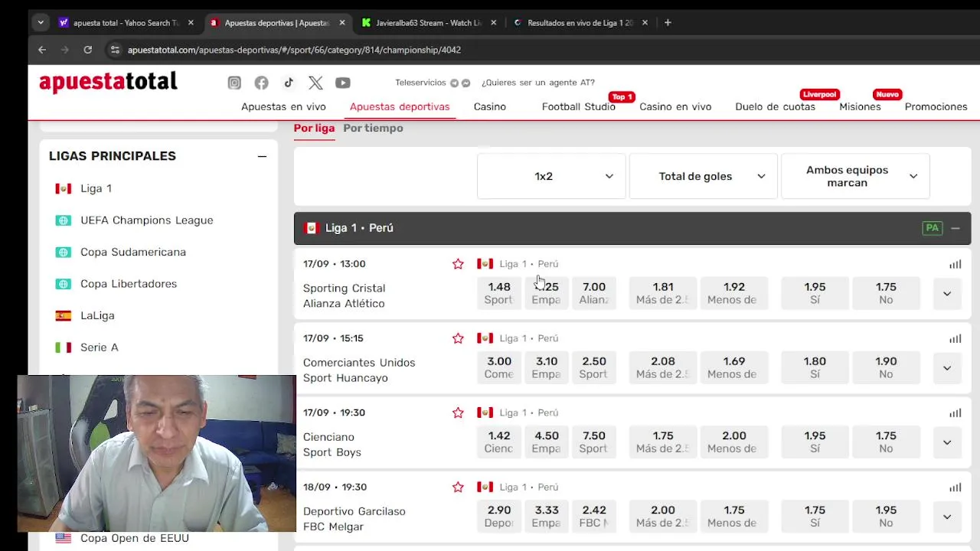Screen dimensions: 980x551
Task: Bet Comerciantes Unidos win at 3.00
Action: (498, 367)
